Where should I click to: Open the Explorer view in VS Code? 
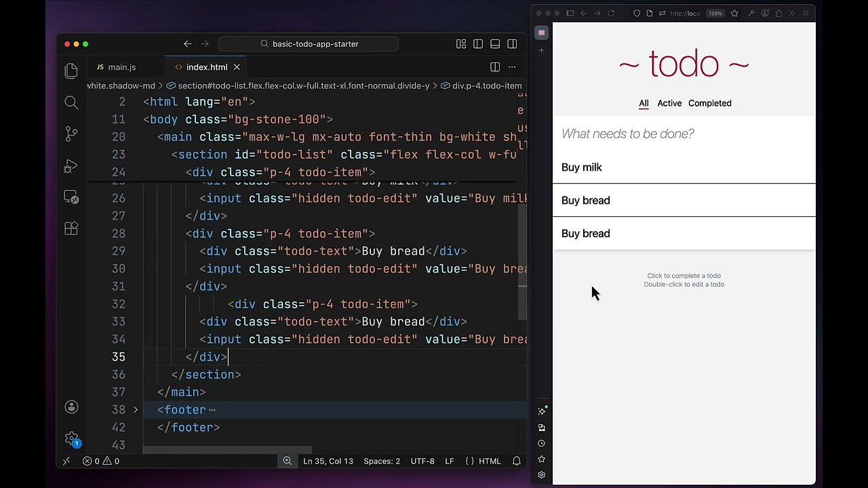pyautogui.click(x=71, y=71)
